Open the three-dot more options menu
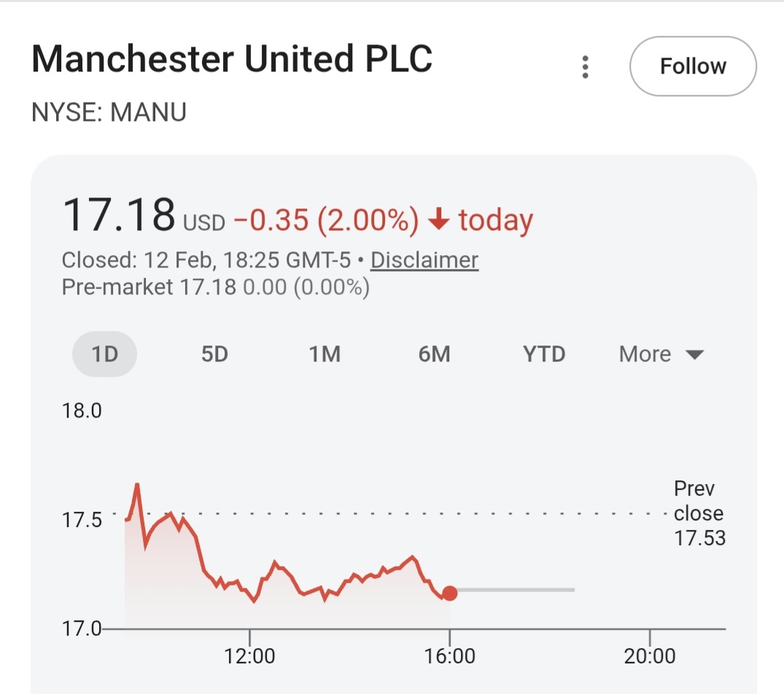Image resolution: width=784 pixels, height=694 pixels. tap(585, 66)
